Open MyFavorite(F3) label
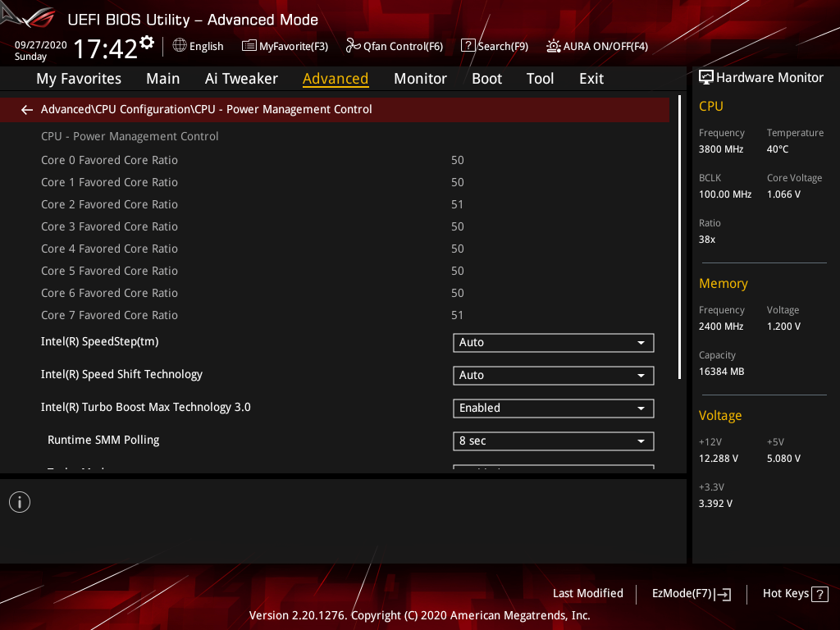840x630 pixels. tap(294, 47)
